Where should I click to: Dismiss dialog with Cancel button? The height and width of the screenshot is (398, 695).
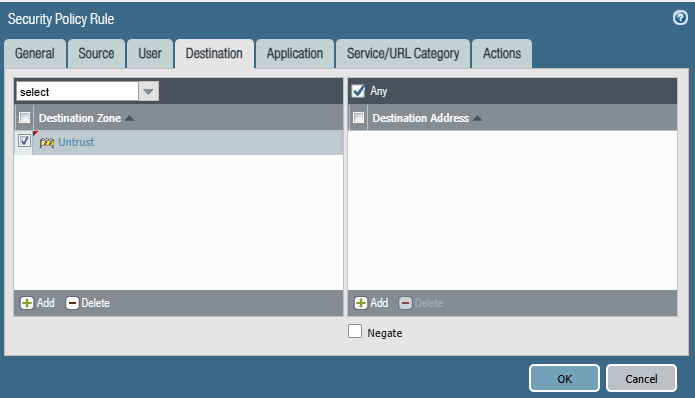641,378
